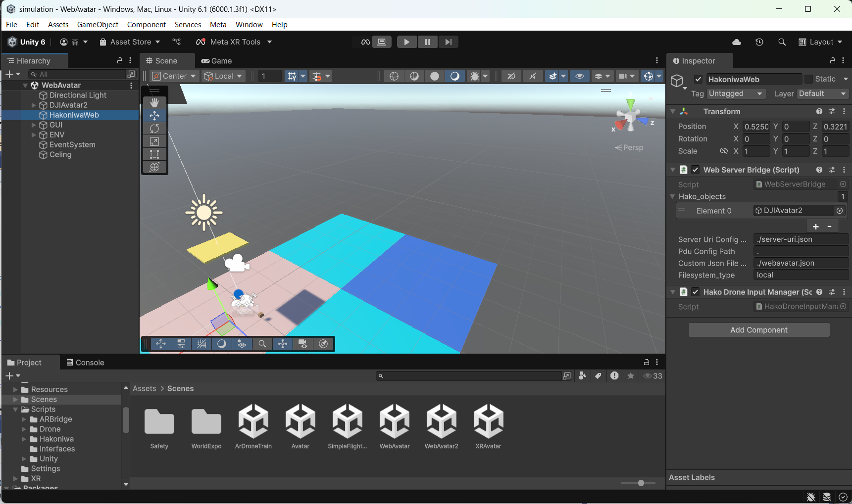The width and height of the screenshot is (852, 504).
Task: Disable the Web Server Bridge component
Action: pos(695,170)
